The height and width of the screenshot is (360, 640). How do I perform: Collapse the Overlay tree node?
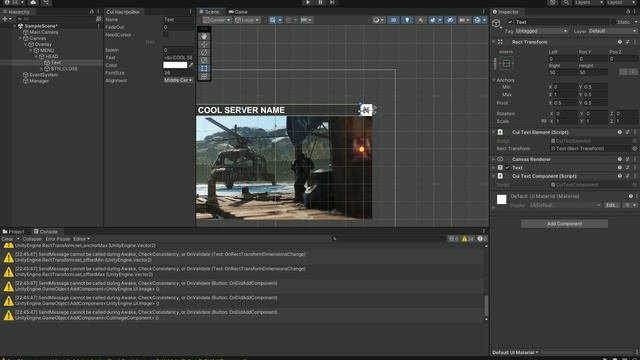(x=26, y=44)
